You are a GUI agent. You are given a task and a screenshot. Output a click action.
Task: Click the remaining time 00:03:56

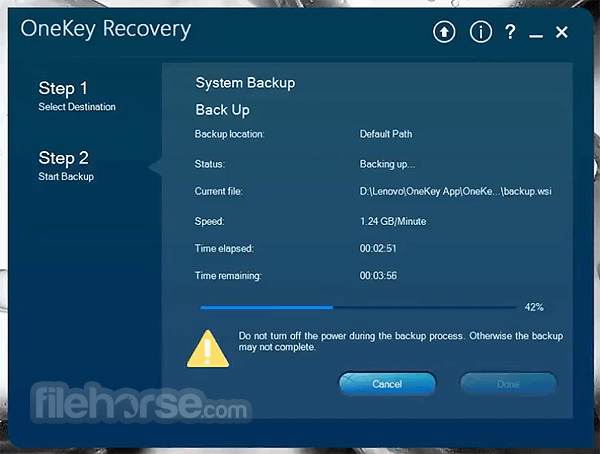378,276
